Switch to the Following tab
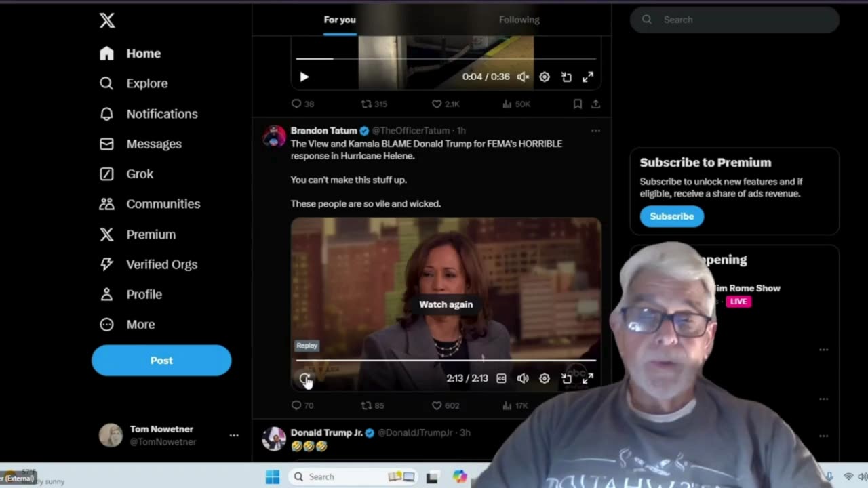 pyautogui.click(x=519, y=20)
